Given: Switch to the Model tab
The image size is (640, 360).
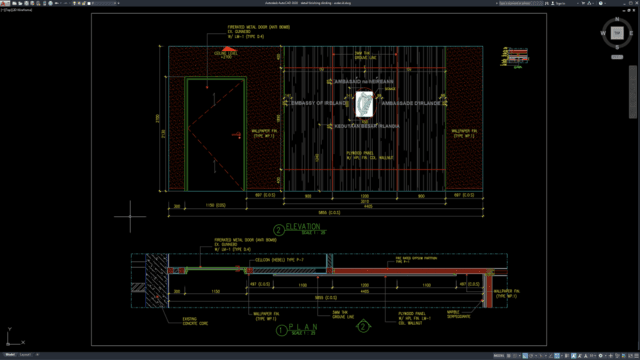Looking at the screenshot, I should (x=10, y=355).
